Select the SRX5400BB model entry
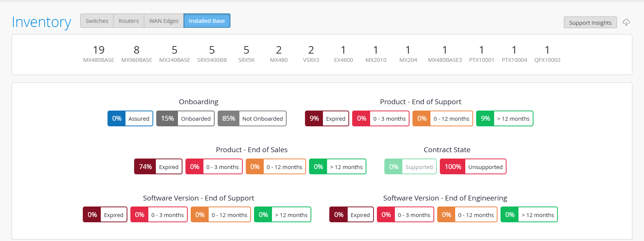Image resolution: width=644 pixels, height=241 pixels. (212, 54)
